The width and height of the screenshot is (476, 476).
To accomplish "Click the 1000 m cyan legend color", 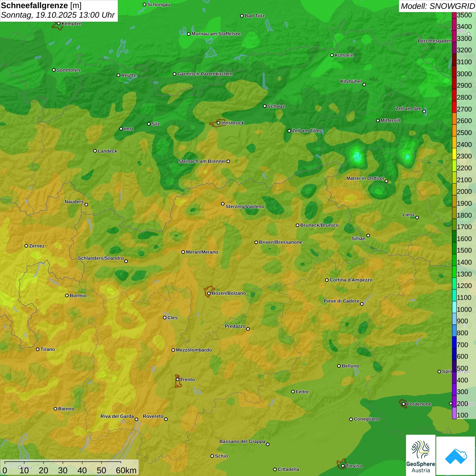I will click(454, 307).
